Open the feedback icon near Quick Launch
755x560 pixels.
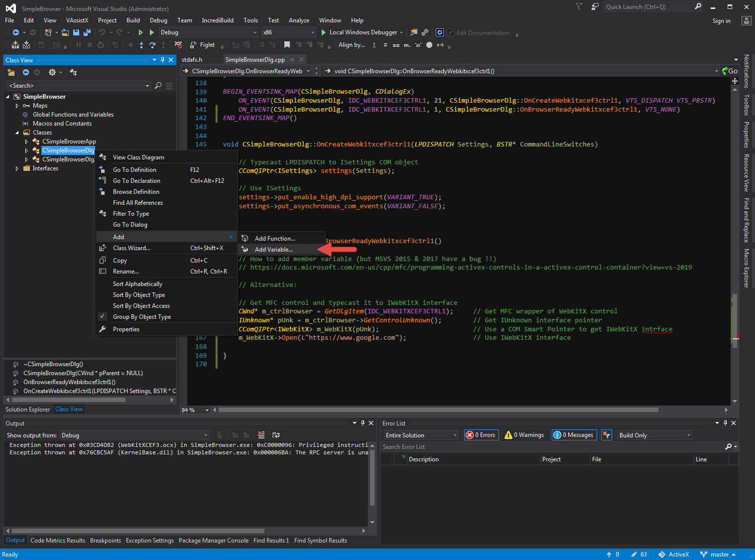[x=595, y=7]
